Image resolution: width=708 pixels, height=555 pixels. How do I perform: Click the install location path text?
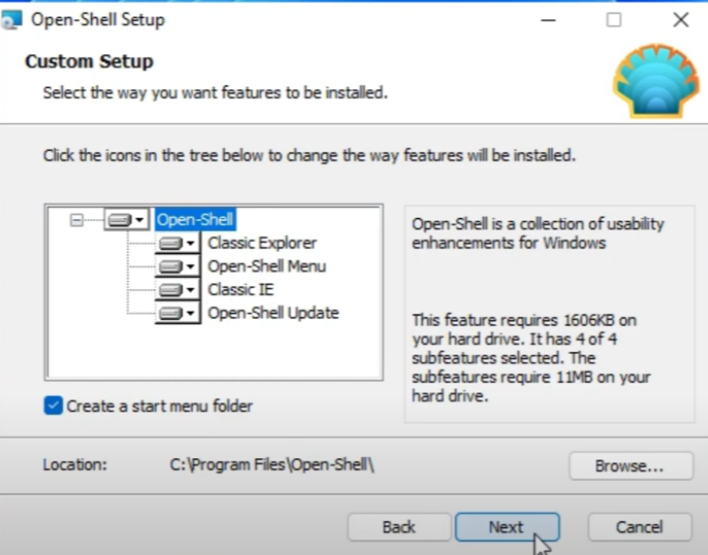pyautogui.click(x=272, y=465)
